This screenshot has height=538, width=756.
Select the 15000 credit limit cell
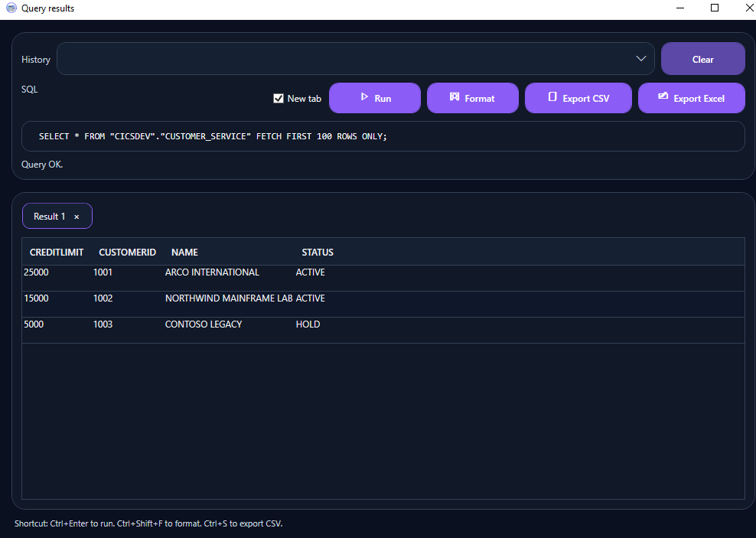[x=36, y=298]
